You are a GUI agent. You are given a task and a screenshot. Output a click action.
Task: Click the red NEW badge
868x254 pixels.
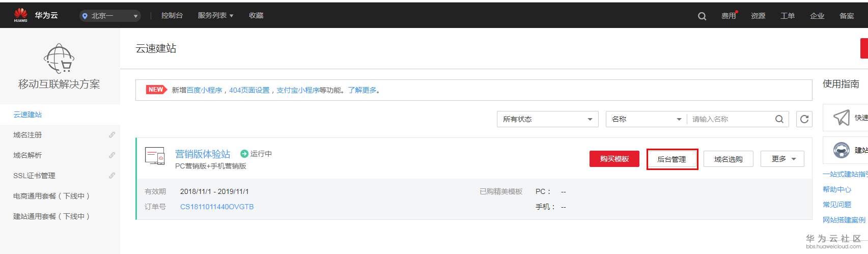pyautogui.click(x=156, y=90)
